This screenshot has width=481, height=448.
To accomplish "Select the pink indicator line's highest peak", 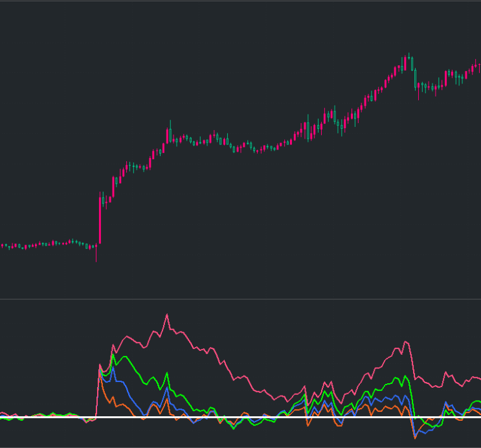I will coord(167,315).
